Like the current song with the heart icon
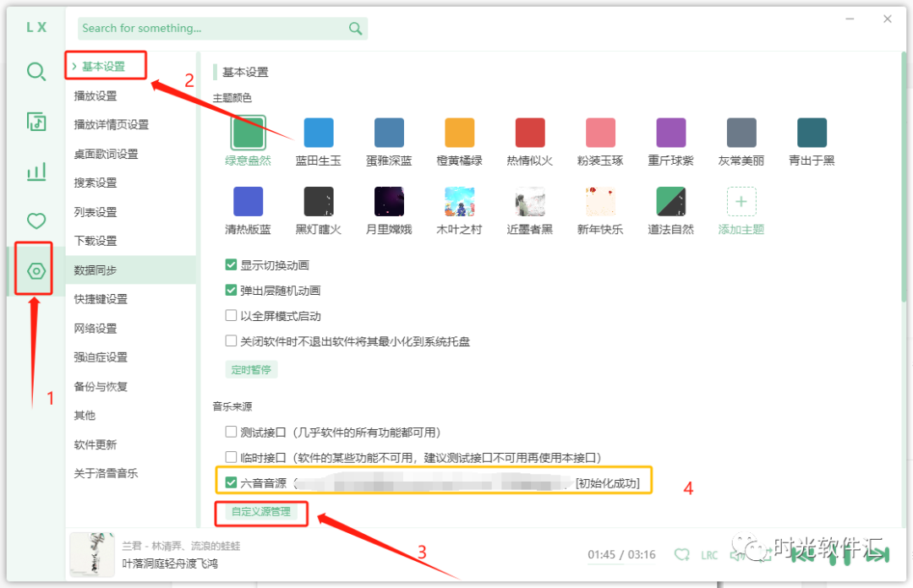Viewport: 913px width, 588px height. [x=681, y=555]
